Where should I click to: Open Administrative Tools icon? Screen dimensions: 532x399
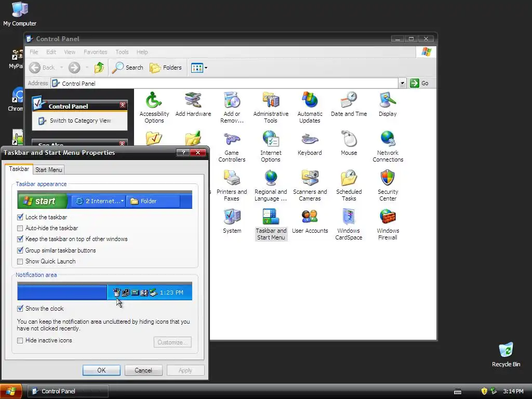click(x=271, y=107)
